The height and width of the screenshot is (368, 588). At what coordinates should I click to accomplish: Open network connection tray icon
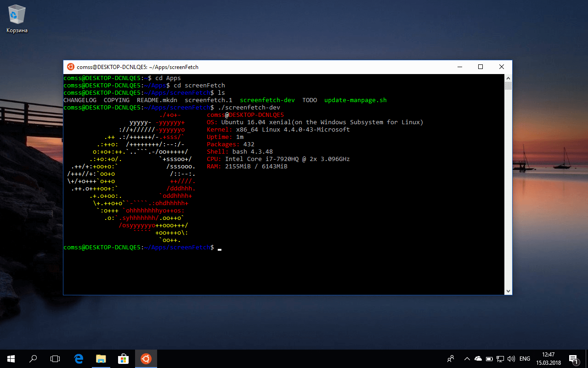point(500,358)
